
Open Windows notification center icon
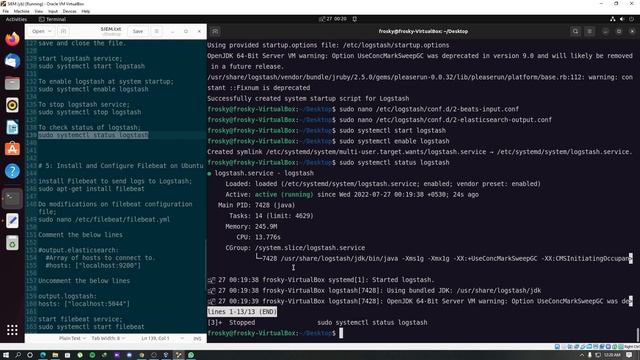tap(629, 355)
